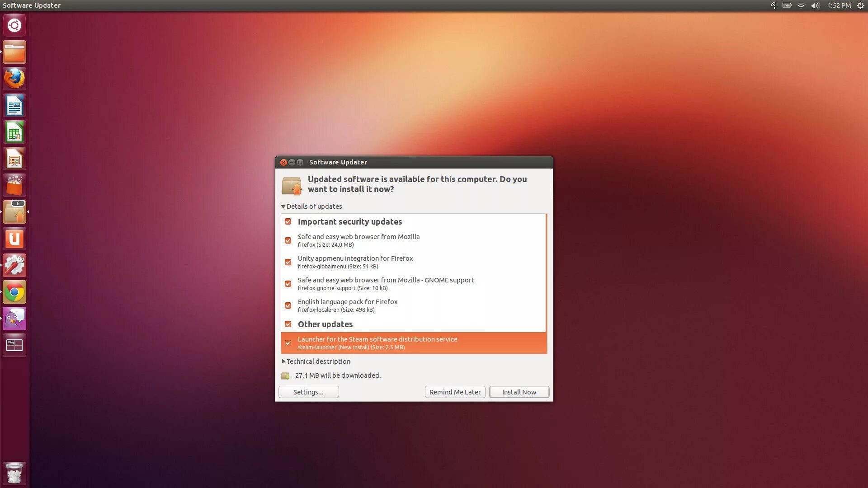Open the clock menu showing 4:52 PM
Viewport: 868px width, 488px height.
pos(839,5)
